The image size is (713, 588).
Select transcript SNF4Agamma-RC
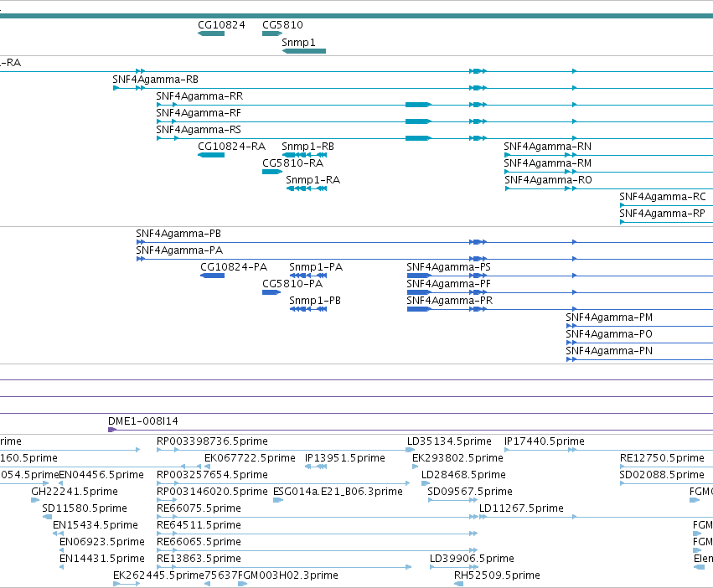coord(663,197)
